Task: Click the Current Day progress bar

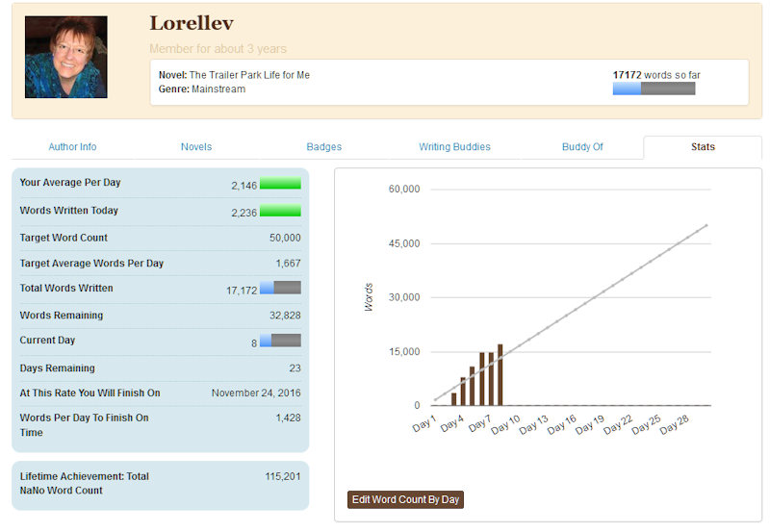Action: pos(280,341)
